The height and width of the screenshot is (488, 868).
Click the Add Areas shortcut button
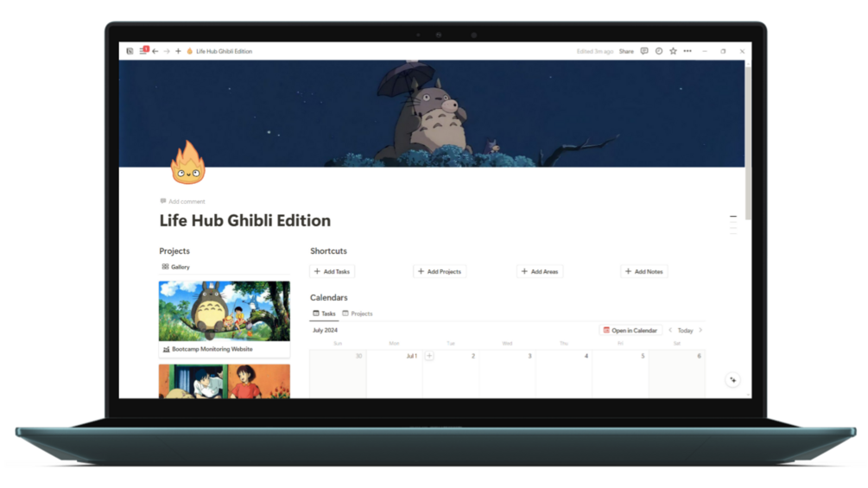click(x=541, y=272)
